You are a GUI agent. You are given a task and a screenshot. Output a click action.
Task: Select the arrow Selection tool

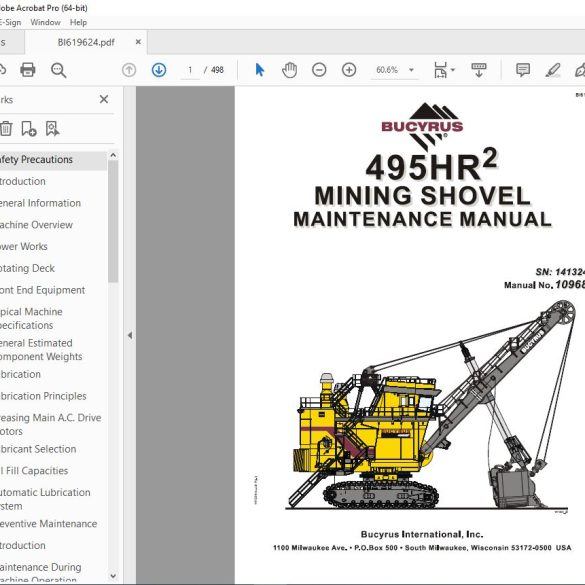tap(260, 70)
